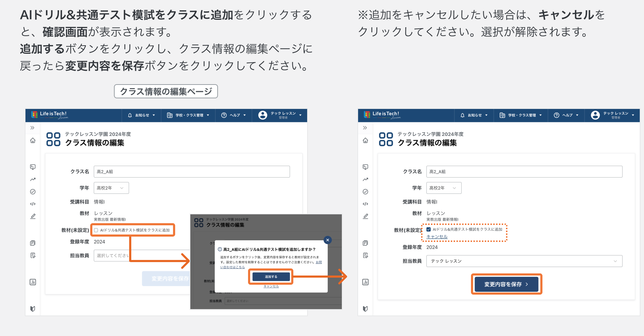Expand the sidebar chevrons in right screenshot

pos(365,128)
